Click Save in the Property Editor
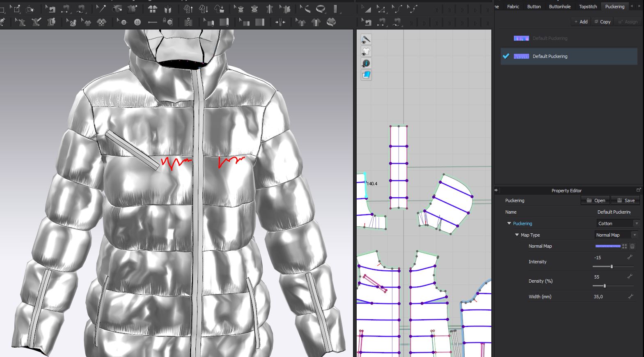 (x=626, y=200)
